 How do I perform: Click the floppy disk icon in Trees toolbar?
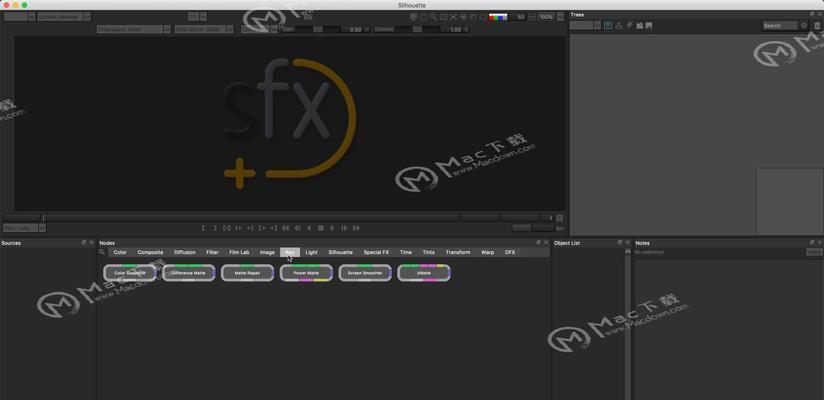pos(649,25)
